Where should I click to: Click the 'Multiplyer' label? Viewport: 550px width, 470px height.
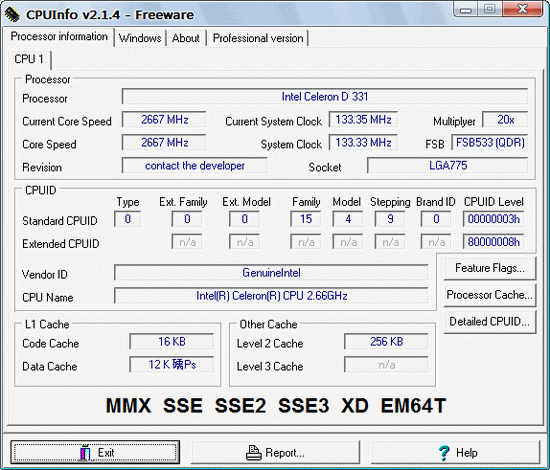454,122
